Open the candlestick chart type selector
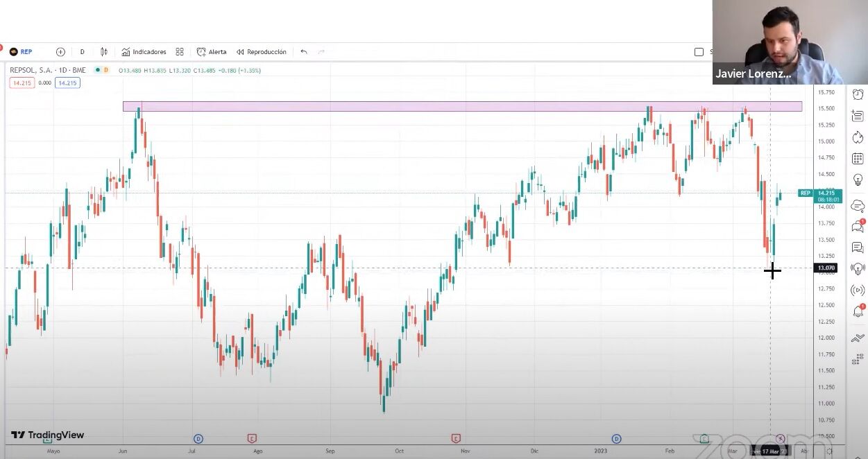 104,52
